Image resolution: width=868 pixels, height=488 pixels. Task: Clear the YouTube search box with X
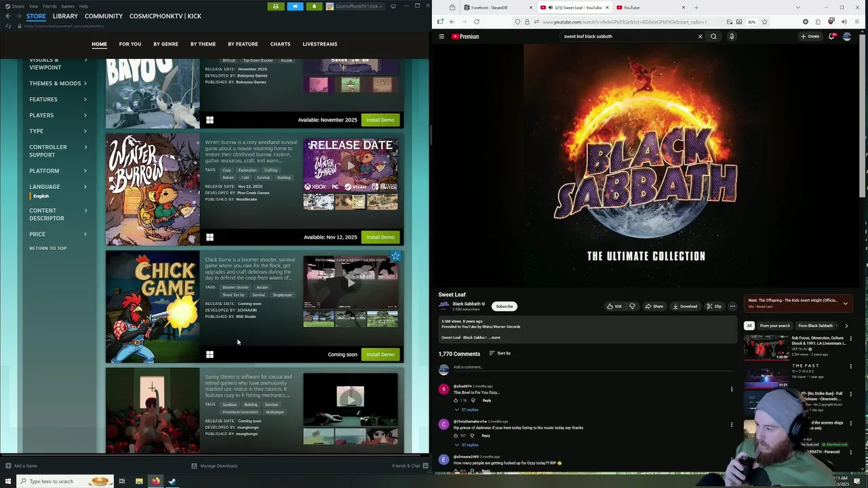(700, 37)
